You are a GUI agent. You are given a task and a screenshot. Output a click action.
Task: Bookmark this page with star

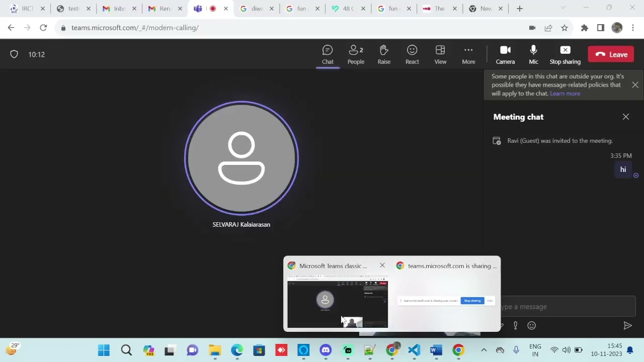click(x=565, y=28)
